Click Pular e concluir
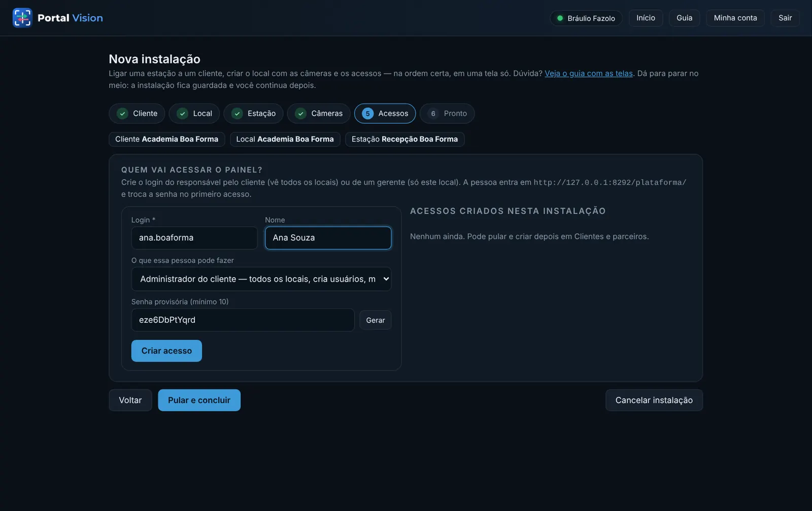Image resolution: width=812 pixels, height=511 pixels. pos(199,400)
